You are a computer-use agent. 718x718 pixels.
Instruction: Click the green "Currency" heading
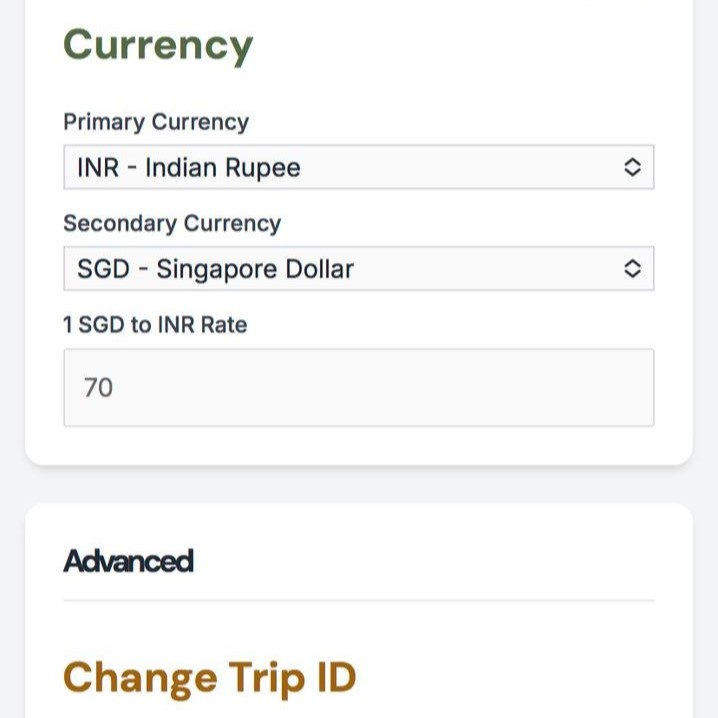pos(158,46)
